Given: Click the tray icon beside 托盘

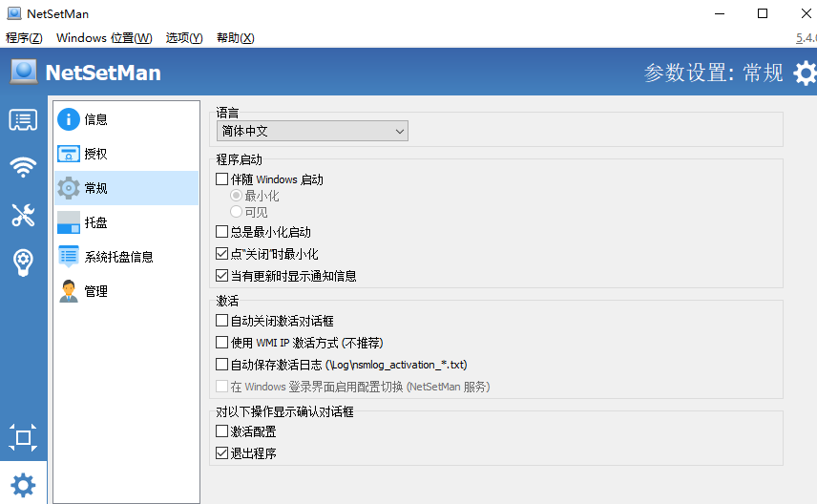Looking at the screenshot, I should (69, 222).
